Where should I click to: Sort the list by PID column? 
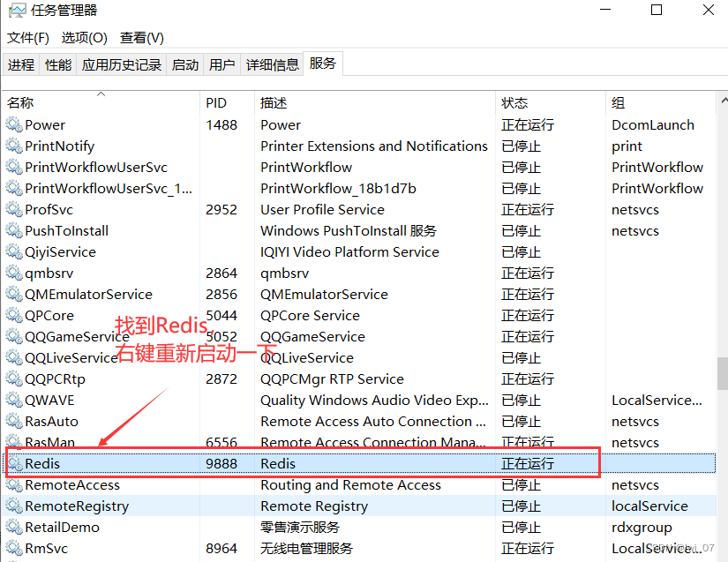click(216, 103)
